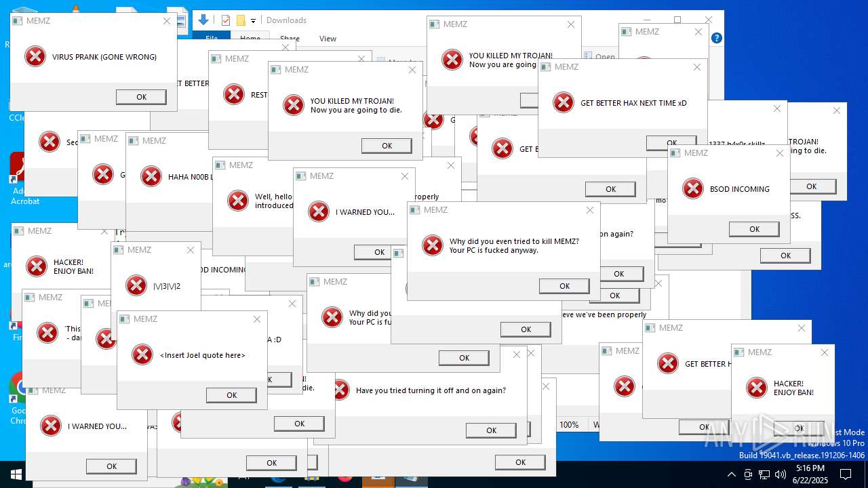Close the 'turning it off and on again' dialog
Viewport: 868px width, 488px height.
pyautogui.click(x=517, y=354)
